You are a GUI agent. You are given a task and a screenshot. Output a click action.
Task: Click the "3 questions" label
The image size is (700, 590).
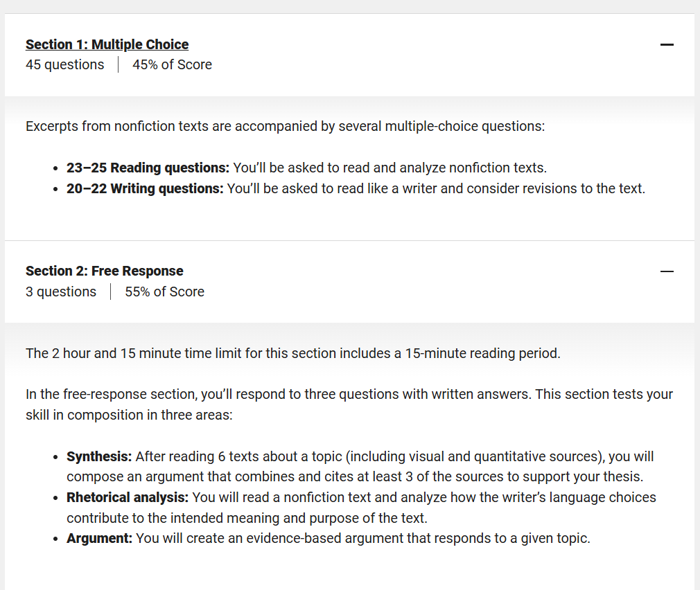[61, 292]
